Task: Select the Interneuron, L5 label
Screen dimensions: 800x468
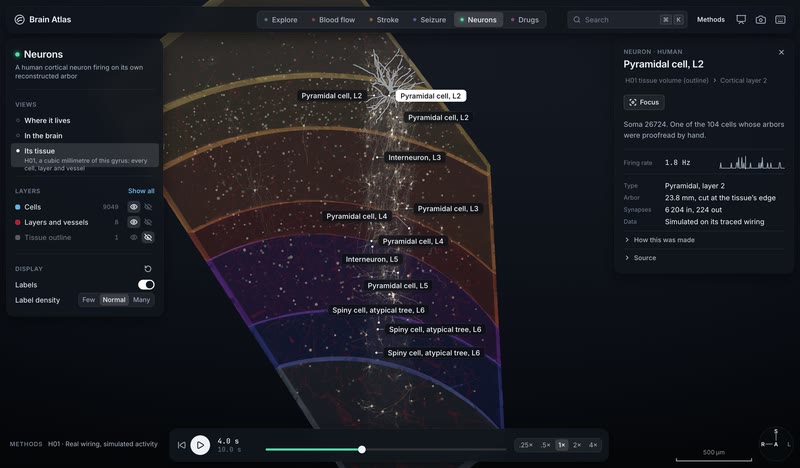Action: [371, 259]
